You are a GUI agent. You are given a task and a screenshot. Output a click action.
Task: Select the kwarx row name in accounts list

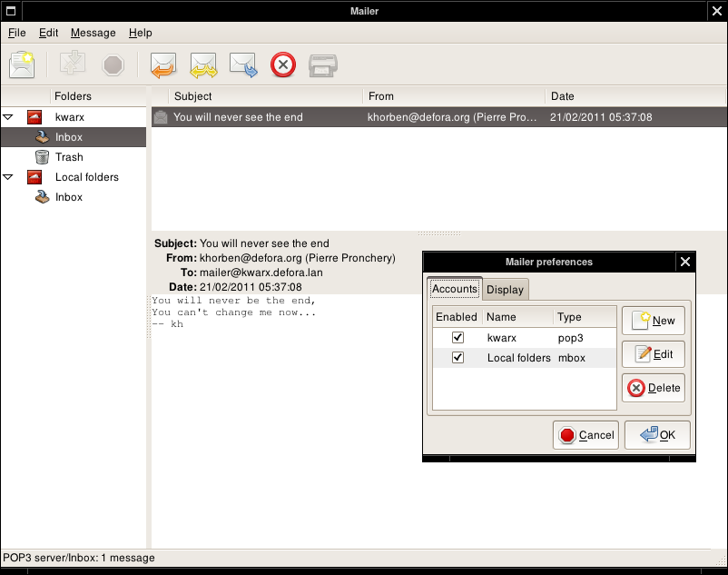click(x=502, y=338)
